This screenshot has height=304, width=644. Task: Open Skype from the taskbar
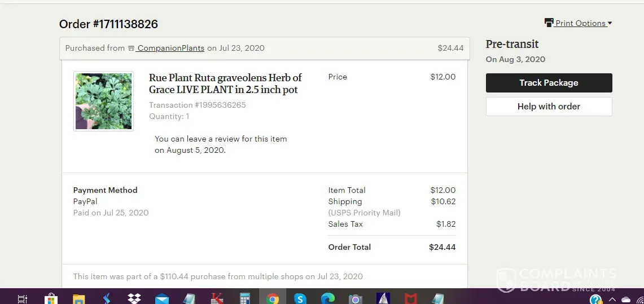pyautogui.click(x=300, y=298)
